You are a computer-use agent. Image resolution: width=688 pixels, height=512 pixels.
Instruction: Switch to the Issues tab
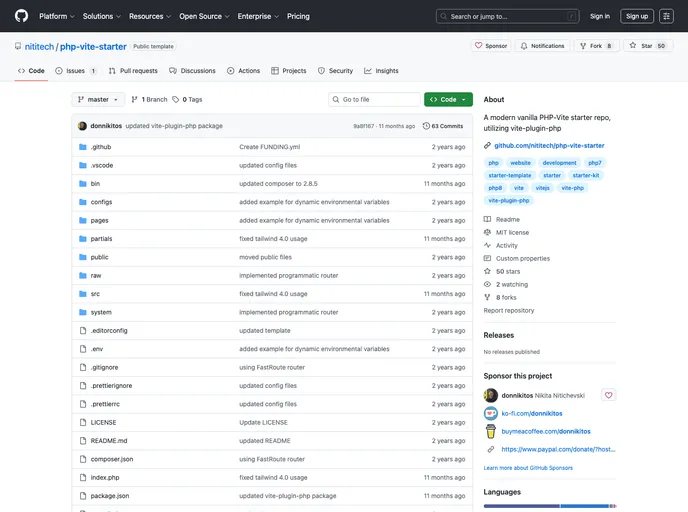pyautogui.click(x=75, y=71)
